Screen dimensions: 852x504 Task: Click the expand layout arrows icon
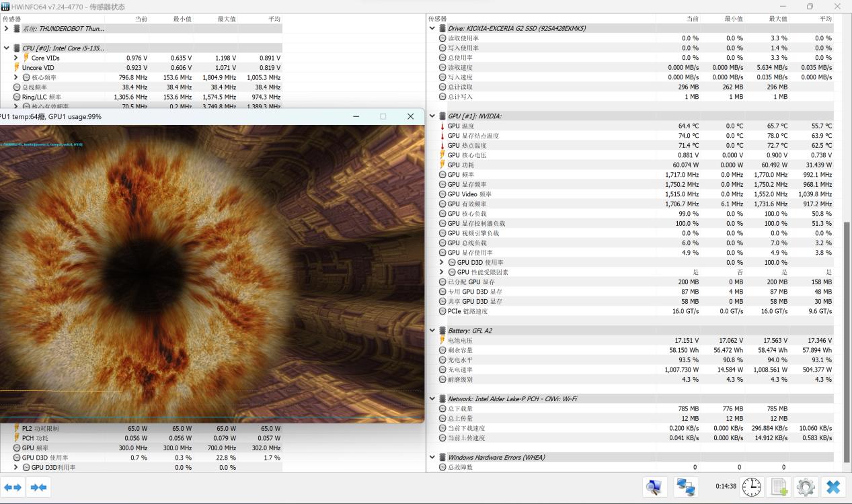pos(13,487)
